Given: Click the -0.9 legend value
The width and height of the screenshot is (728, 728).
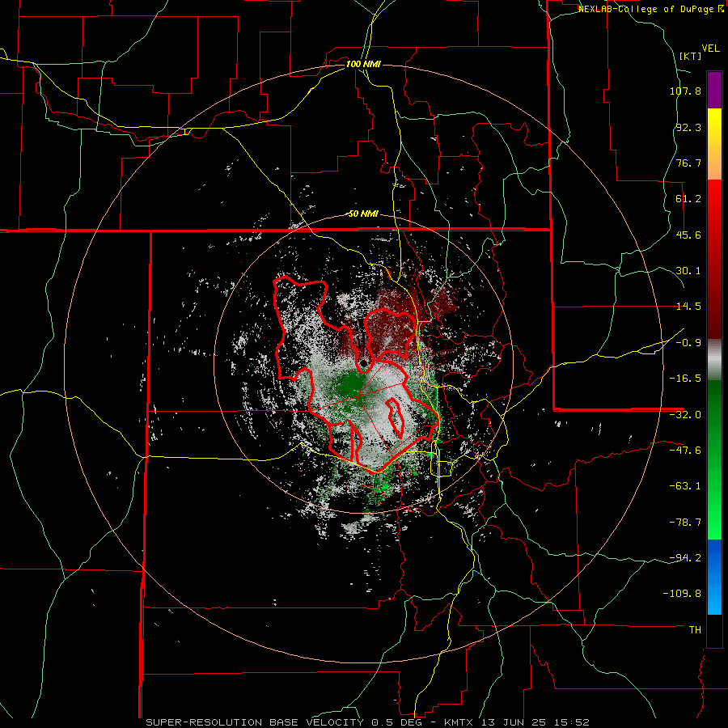Looking at the screenshot, I should 688,343.
